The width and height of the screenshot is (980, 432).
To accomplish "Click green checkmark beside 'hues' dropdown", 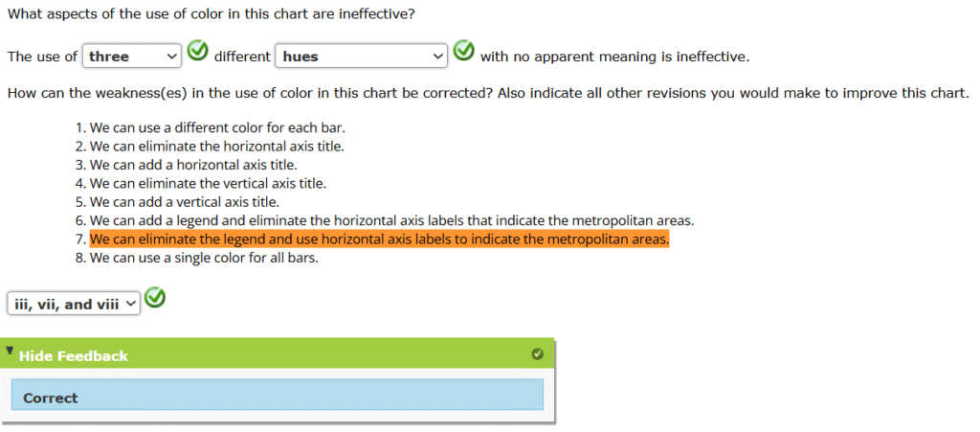I will click(464, 52).
